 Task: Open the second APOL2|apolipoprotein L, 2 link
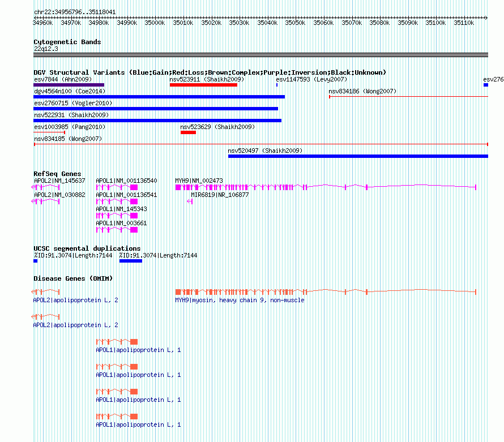(75, 325)
